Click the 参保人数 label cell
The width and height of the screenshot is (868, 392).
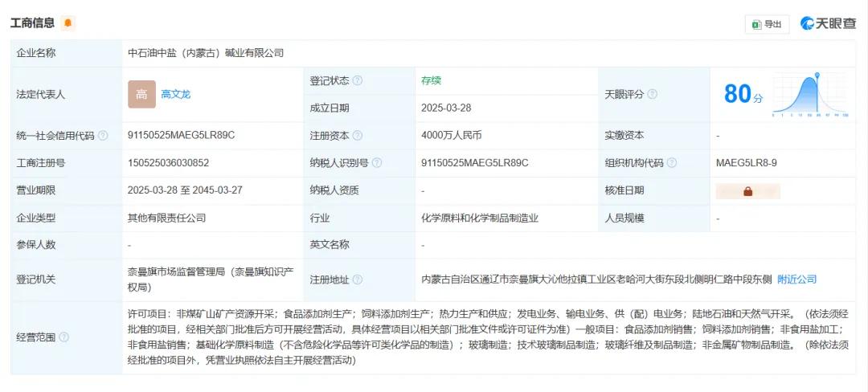(x=67, y=245)
